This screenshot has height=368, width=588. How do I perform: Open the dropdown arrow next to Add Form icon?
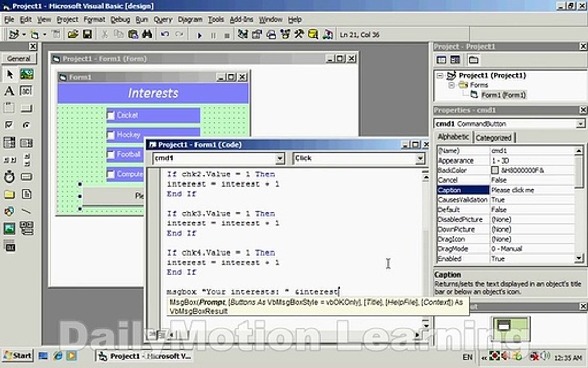[x=44, y=35]
